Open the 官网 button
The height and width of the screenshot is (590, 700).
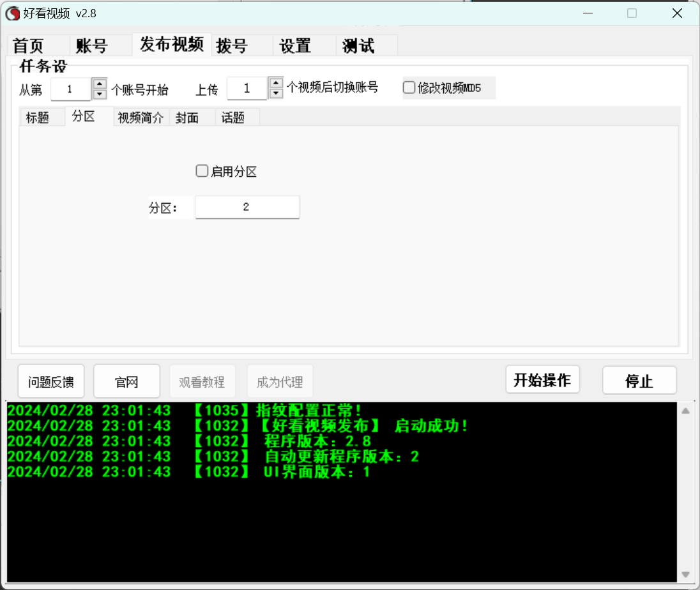coord(127,382)
